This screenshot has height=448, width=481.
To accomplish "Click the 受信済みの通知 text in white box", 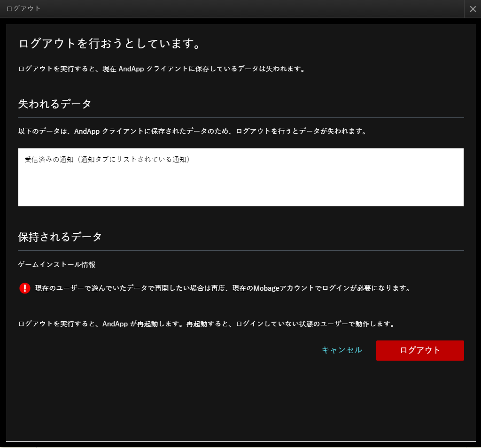I will coord(107,159).
